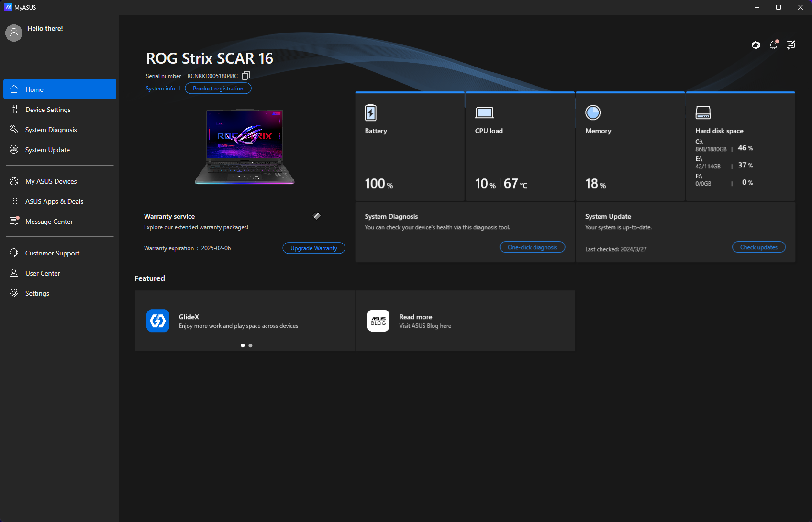Click the warranty tag icon

[x=317, y=216]
